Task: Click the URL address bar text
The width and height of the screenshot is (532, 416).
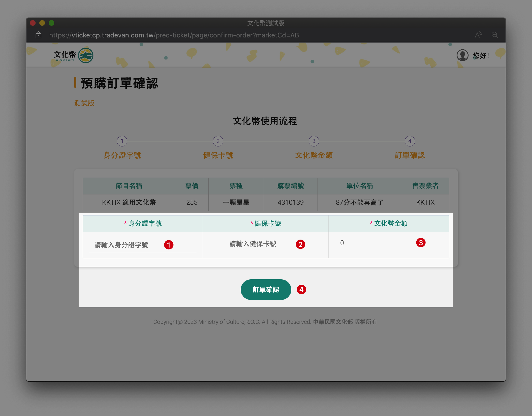Action: (174, 35)
